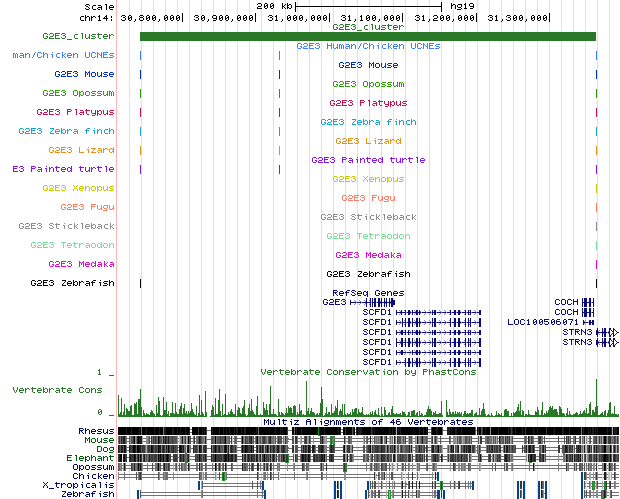Image resolution: width=620 pixels, height=499 pixels.
Task: Click the chr14 label on the ruler
Action: [97, 18]
